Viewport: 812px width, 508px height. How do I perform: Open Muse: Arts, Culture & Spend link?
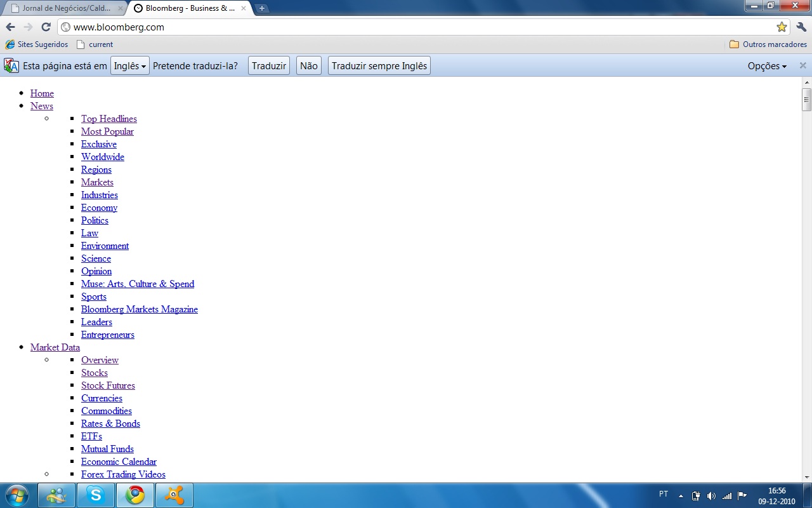pyautogui.click(x=138, y=284)
